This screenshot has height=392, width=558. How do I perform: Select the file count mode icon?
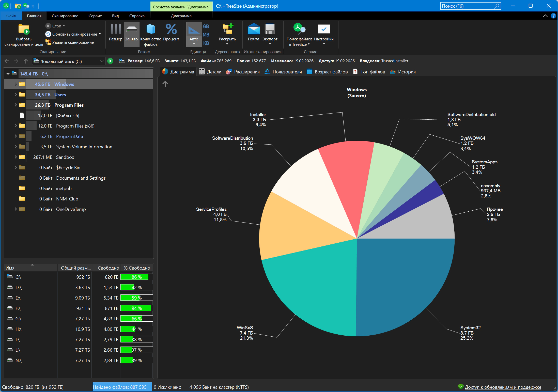click(x=151, y=29)
